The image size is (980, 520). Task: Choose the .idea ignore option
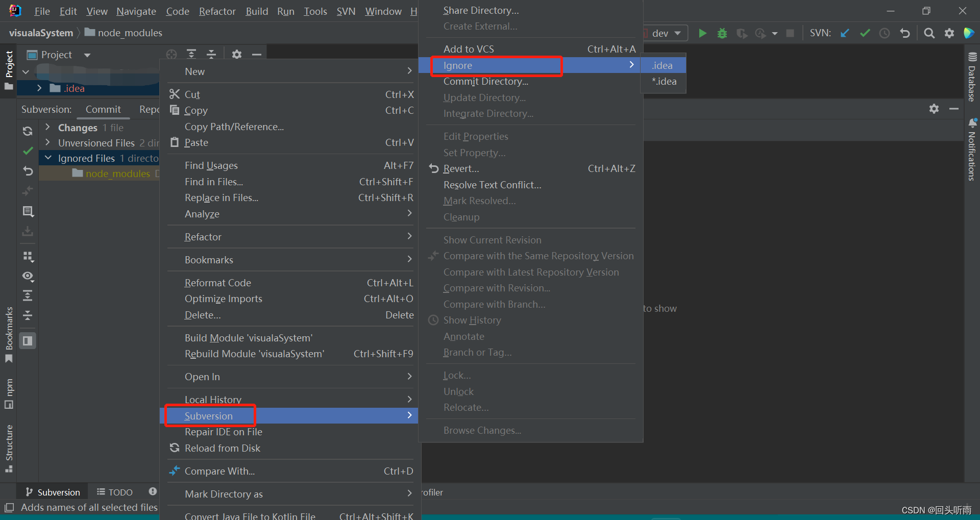pyautogui.click(x=663, y=65)
